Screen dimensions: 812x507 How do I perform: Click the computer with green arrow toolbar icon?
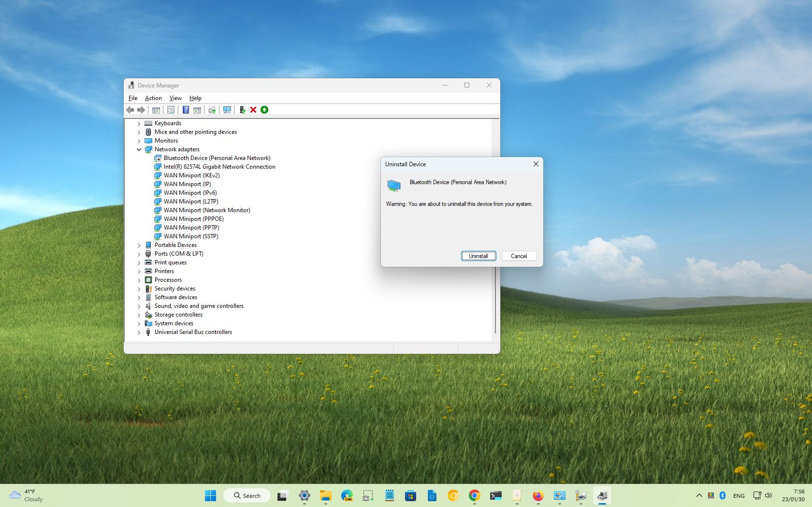(x=242, y=110)
